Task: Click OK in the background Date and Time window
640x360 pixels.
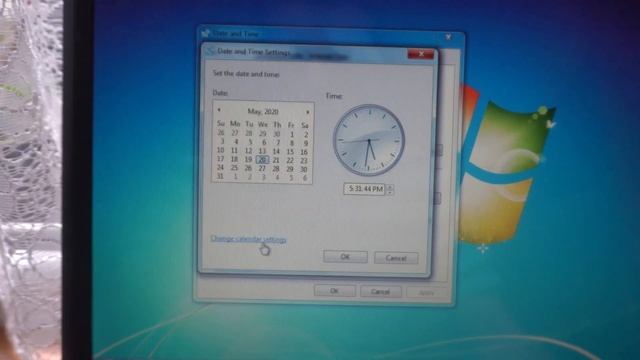Action: coord(334,291)
